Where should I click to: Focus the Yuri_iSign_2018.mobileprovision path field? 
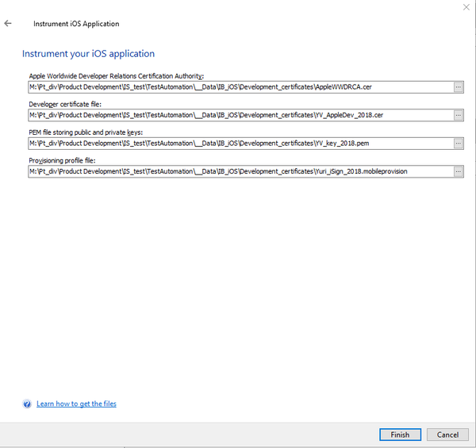click(238, 171)
